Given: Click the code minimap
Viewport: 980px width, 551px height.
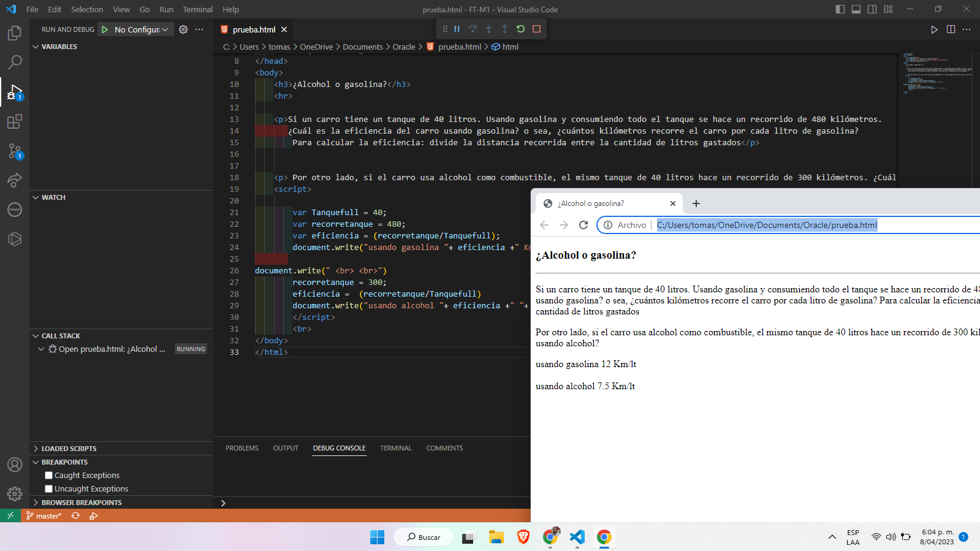Looking at the screenshot, I should 936,74.
